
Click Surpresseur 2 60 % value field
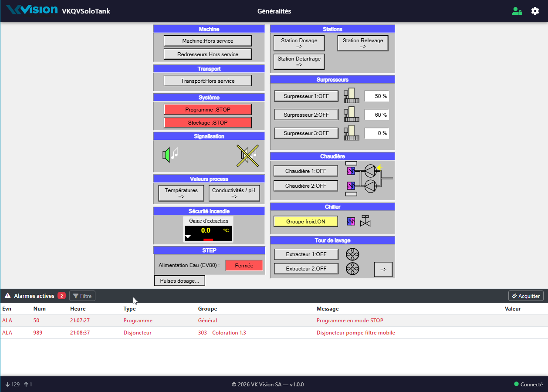point(377,115)
